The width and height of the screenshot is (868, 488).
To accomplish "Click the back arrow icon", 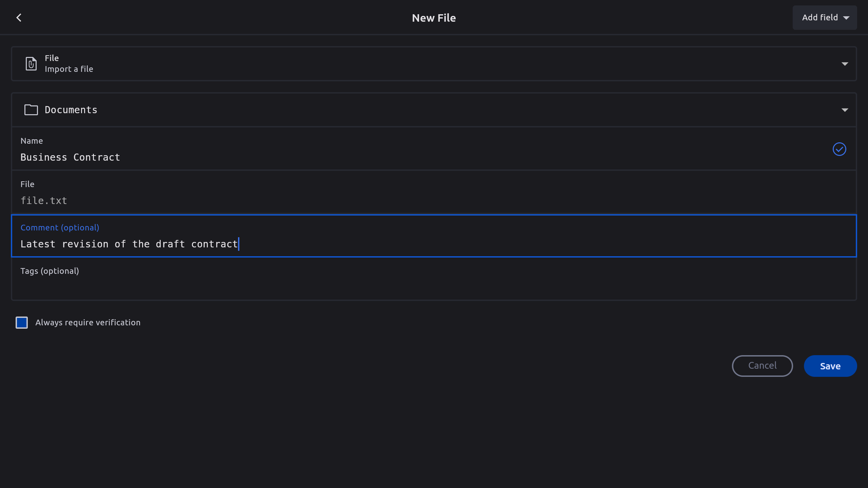I will coord(19,18).
